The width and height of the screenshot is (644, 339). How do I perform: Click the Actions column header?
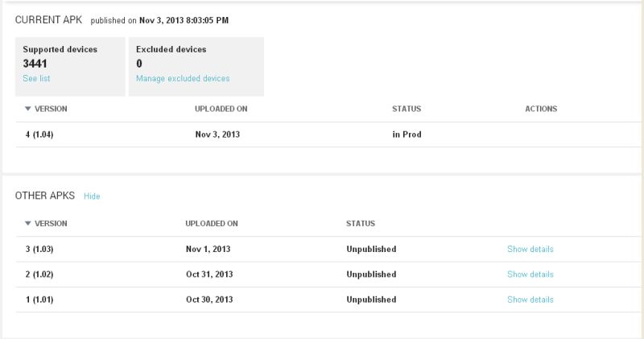coord(541,109)
